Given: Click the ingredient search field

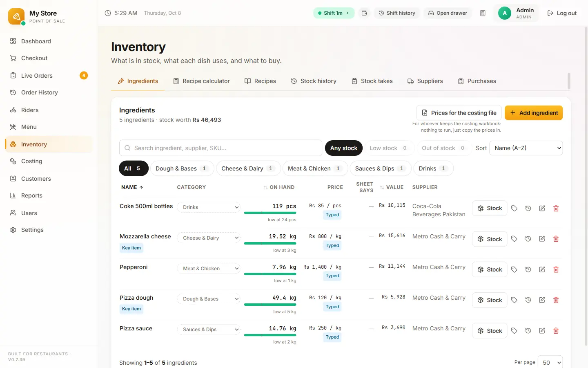Looking at the screenshot, I should tap(220, 148).
